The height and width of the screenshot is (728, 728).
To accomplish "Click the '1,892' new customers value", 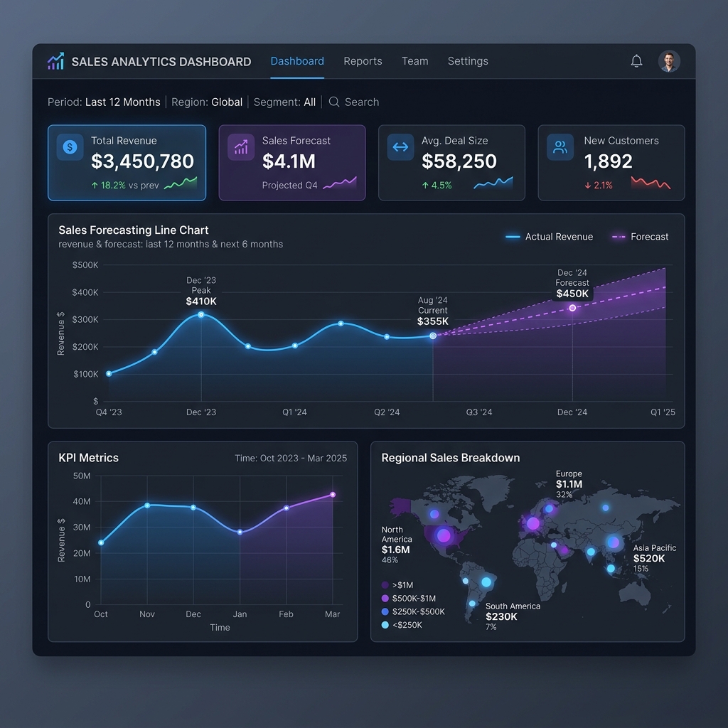I will pos(609,161).
